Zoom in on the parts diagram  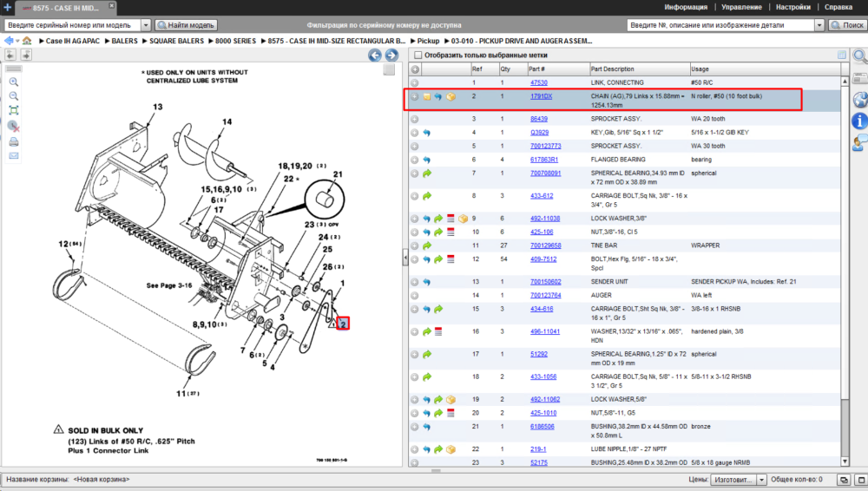pyautogui.click(x=14, y=82)
